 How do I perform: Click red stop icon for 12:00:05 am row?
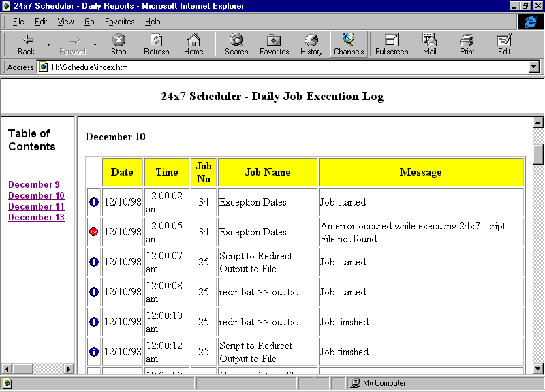[94, 232]
